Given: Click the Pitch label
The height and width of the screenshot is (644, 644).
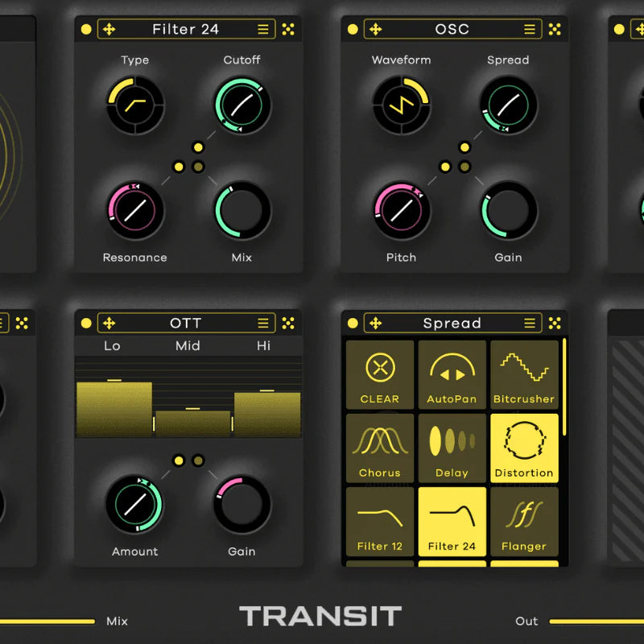Looking at the screenshot, I should tap(402, 258).
